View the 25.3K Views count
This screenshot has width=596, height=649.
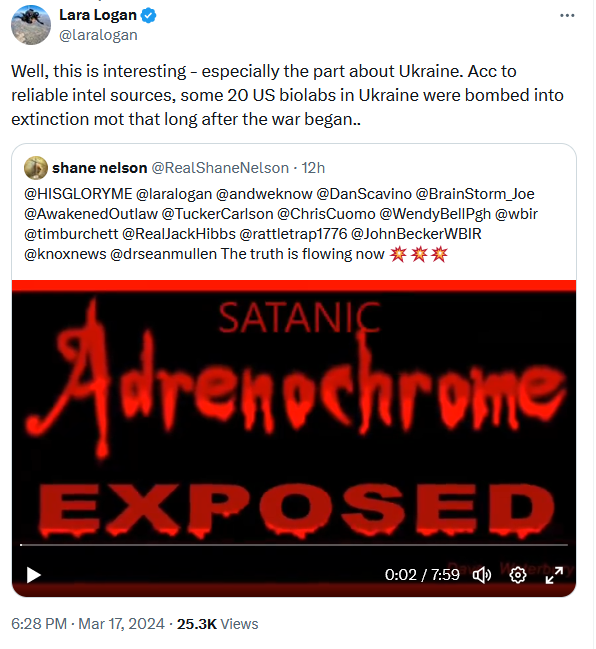point(218,624)
